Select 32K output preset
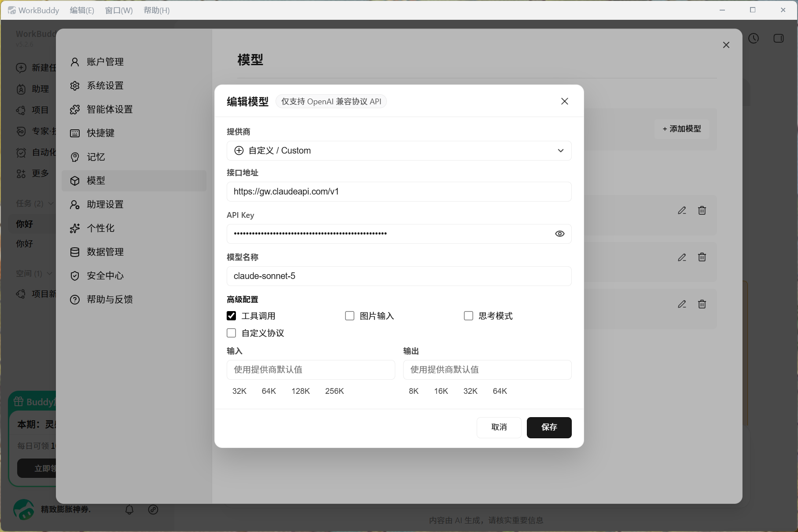Viewport: 798px width, 532px height. pyautogui.click(x=471, y=391)
